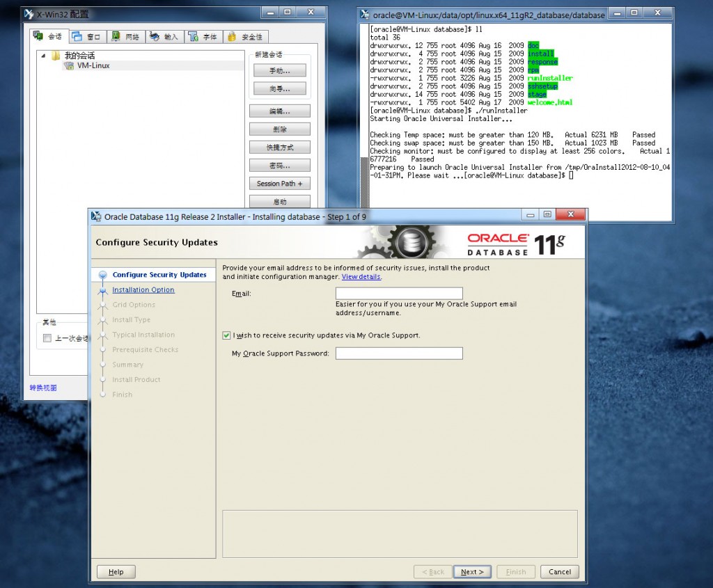Switch to the 网络 tab in X-Win32
The width and height of the screenshot is (713, 588).
(126, 37)
